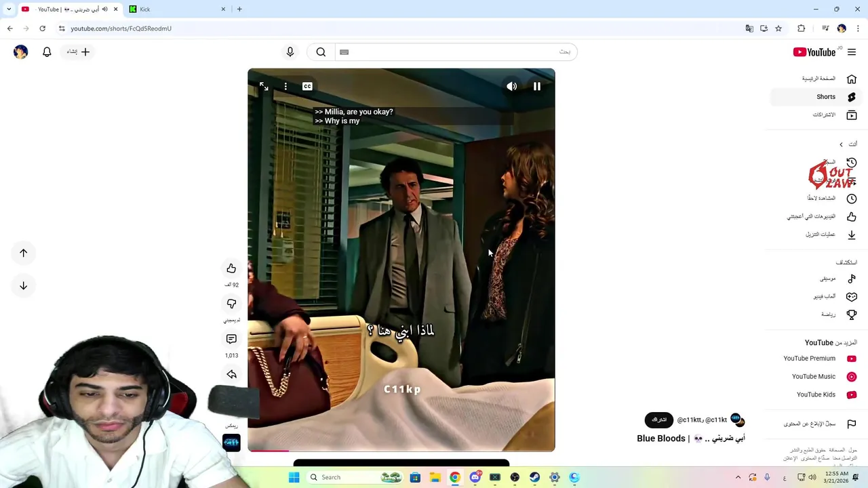Open the remix sound thumbnail
Image resolution: width=868 pixels, height=488 pixels.
231,443
